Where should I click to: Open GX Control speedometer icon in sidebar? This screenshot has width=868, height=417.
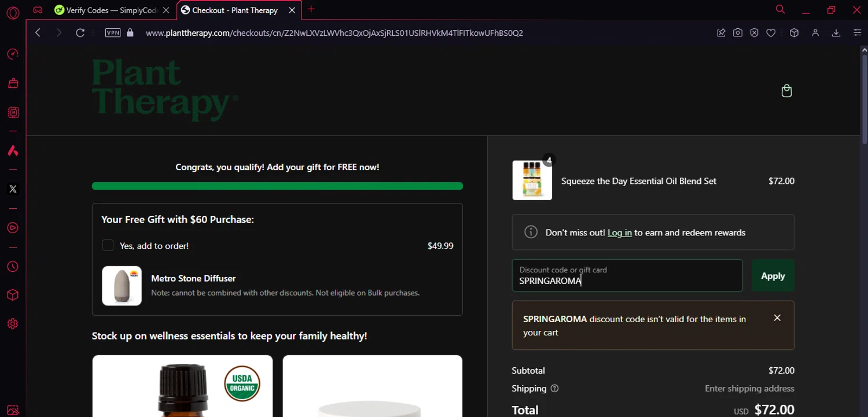coord(13,54)
